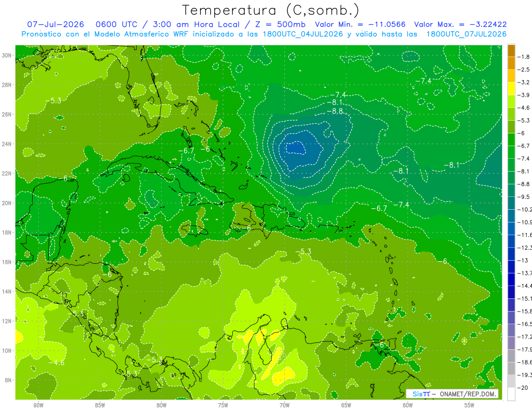Click the 70W longitude axis label
This screenshot has width=532, height=411.
pyautogui.click(x=285, y=406)
